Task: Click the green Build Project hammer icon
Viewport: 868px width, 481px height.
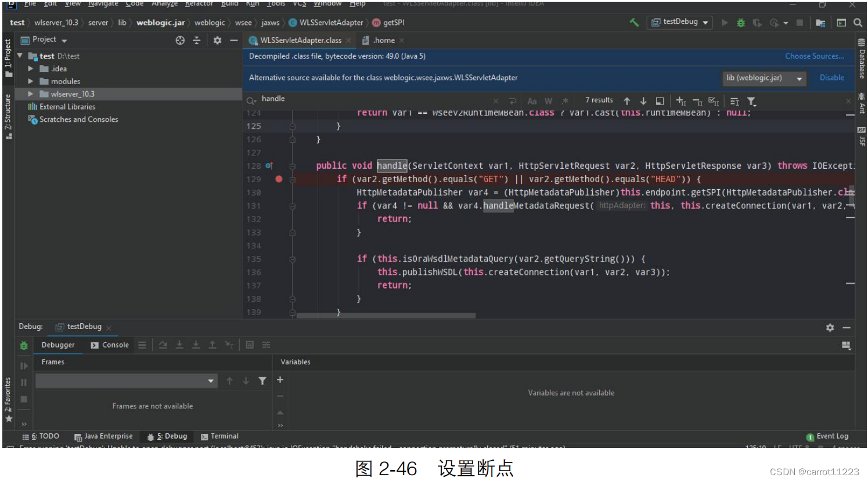Action: pyautogui.click(x=634, y=23)
